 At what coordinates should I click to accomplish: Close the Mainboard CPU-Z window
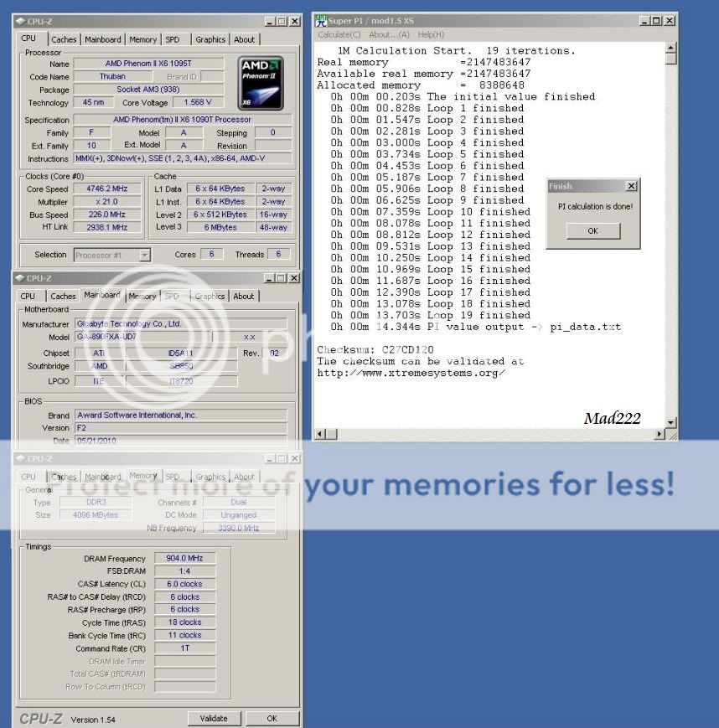coord(294,278)
